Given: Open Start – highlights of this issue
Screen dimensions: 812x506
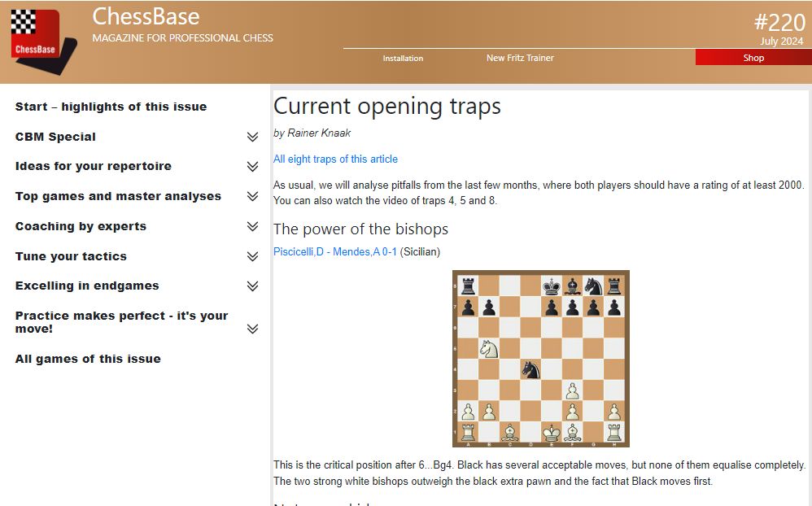Looking at the screenshot, I should coord(111,107).
